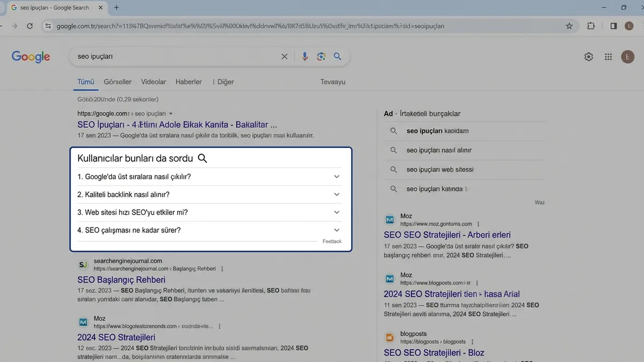Click inside the Google search input field
644x362 pixels.
177,56
